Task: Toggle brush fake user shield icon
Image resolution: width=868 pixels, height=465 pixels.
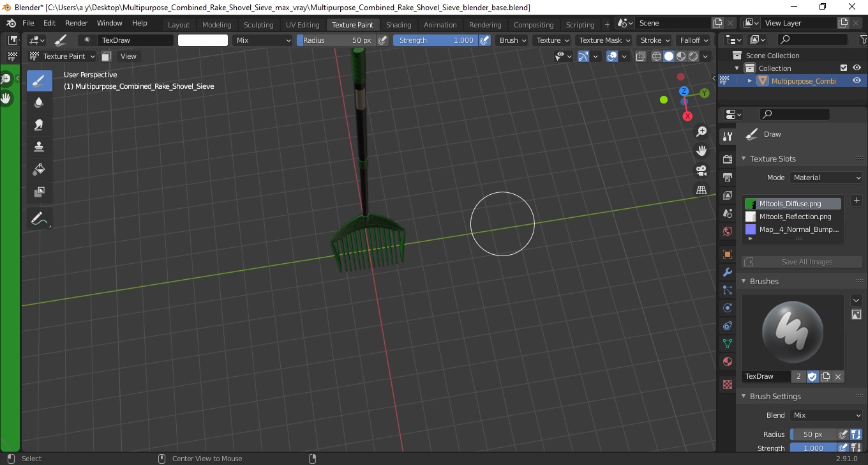Action: [x=812, y=377]
